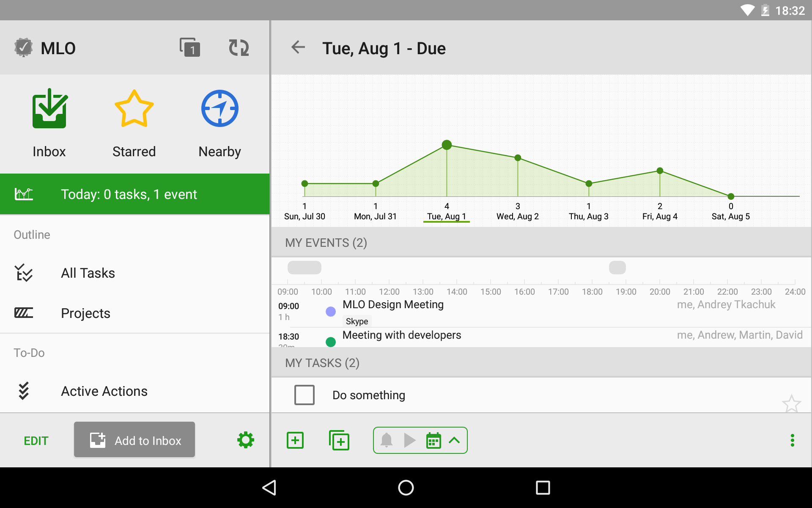This screenshot has width=812, height=508.
Task: Select the Active Actions view
Action: 104,391
